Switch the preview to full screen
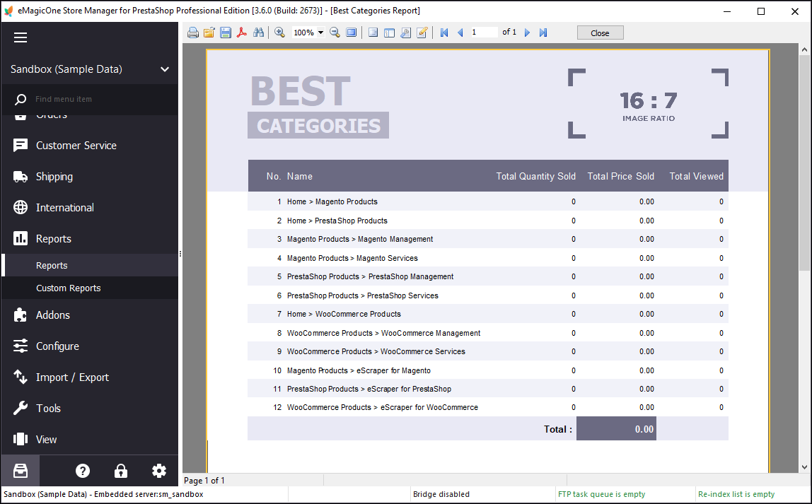The image size is (812, 504). [x=351, y=33]
